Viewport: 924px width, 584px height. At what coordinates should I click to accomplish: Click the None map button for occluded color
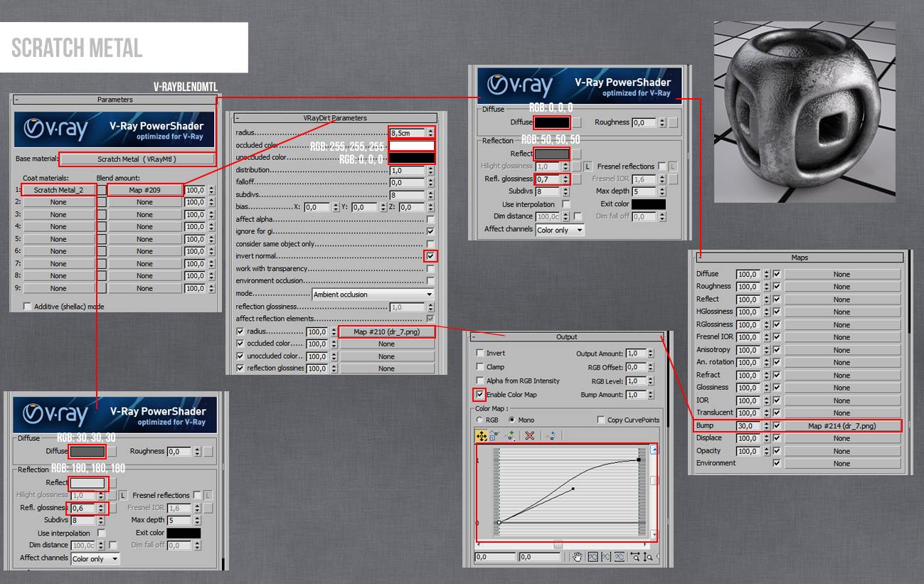386,344
